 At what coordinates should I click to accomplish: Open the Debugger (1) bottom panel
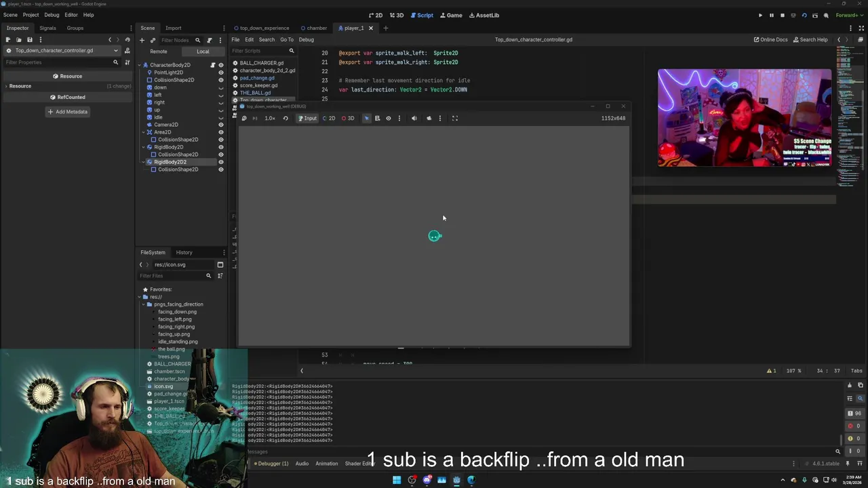[x=270, y=464]
